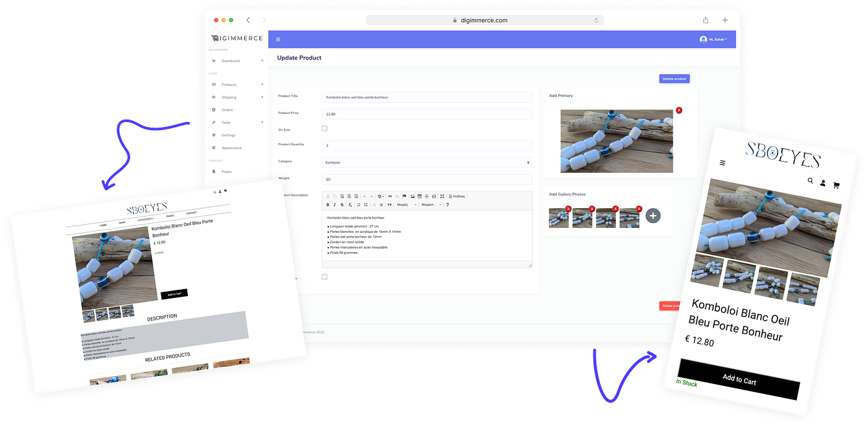Add a gallery photo with plus button
Viewport: 868px width, 428px height.
click(x=653, y=216)
